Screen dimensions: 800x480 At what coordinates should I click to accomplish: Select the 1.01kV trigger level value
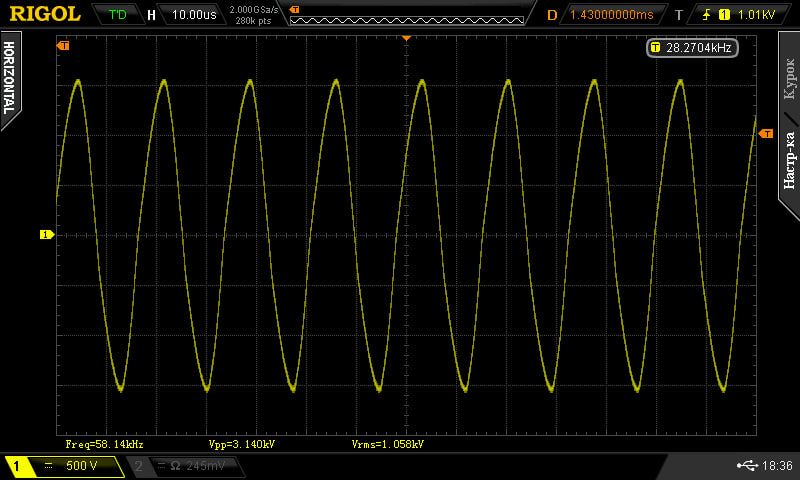pos(756,15)
